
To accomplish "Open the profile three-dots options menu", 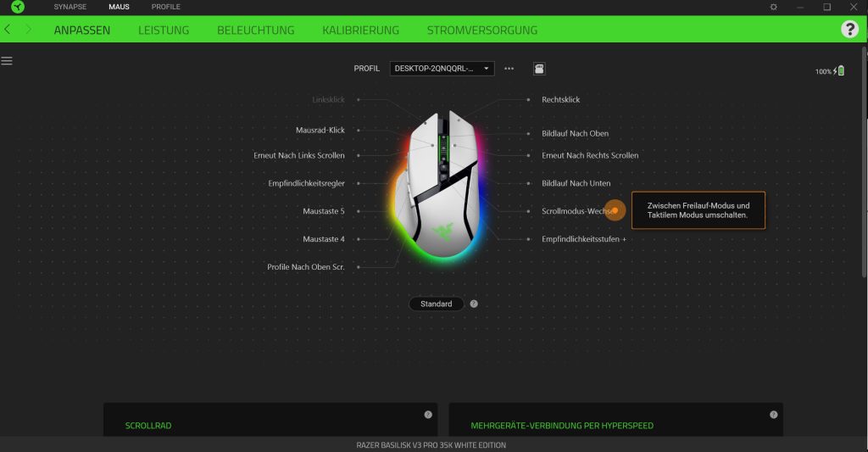I will click(x=509, y=69).
